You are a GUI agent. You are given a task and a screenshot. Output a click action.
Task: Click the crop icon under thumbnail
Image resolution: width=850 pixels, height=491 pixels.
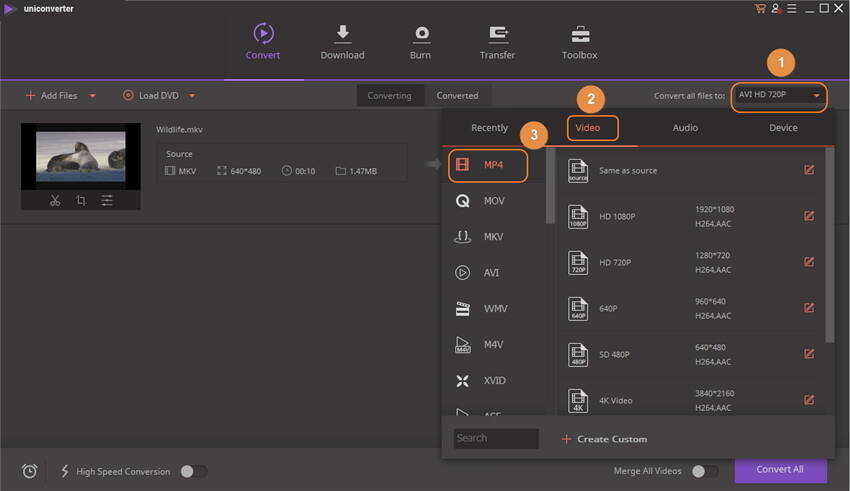tap(81, 201)
